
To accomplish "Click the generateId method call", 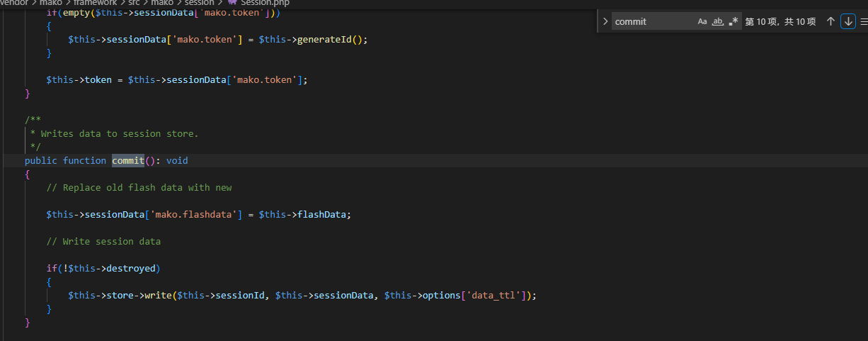I will (x=324, y=40).
